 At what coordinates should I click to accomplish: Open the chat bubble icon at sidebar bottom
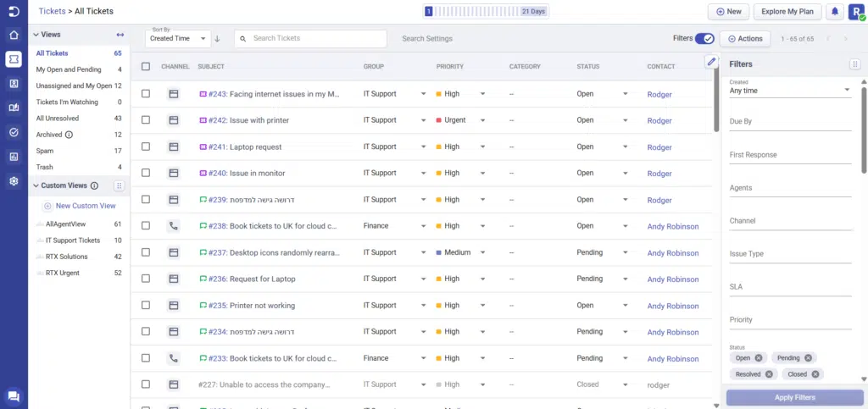tap(14, 395)
